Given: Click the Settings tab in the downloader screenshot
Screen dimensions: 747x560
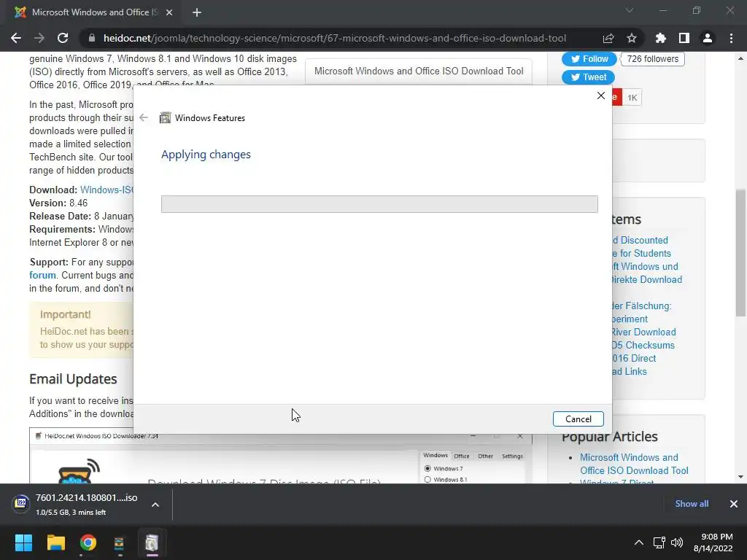Looking at the screenshot, I should tap(512, 456).
